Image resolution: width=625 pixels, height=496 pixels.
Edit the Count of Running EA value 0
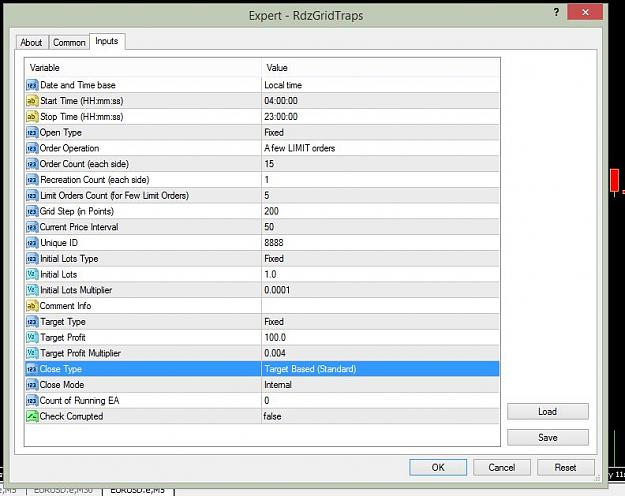click(380, 400)
